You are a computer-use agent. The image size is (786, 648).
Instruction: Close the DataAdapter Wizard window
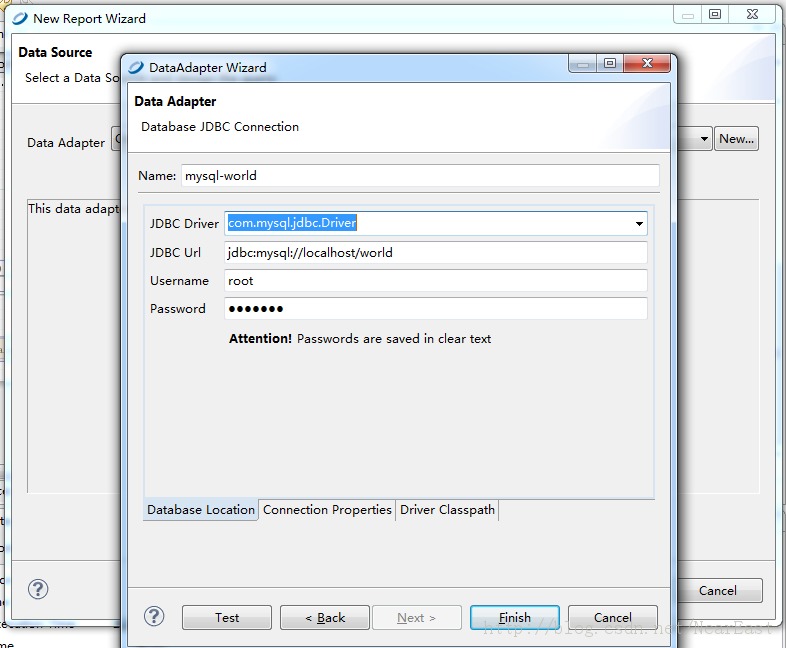pos(647,63)
